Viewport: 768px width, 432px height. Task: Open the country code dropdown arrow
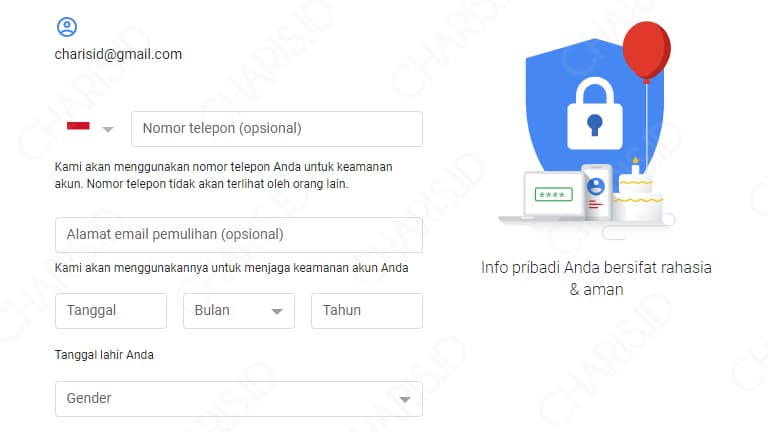(108, 129)
